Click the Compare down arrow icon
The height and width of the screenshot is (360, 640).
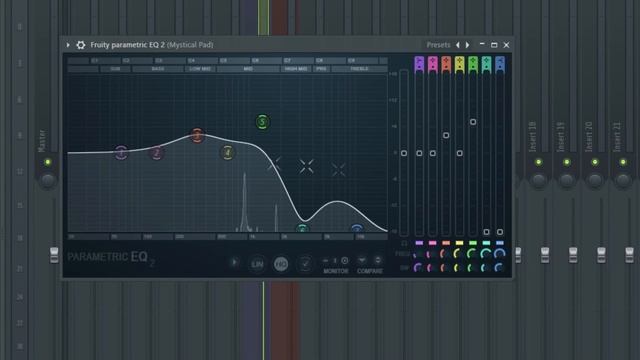[x=362, y=260]
